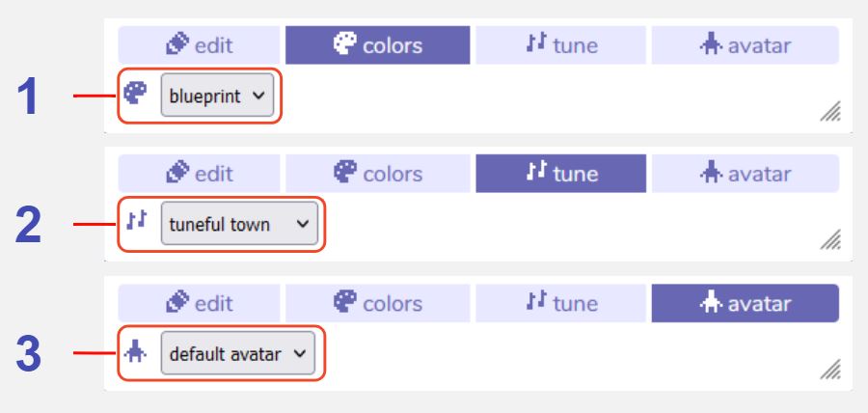Click the resize handle of the third panel
868x413 pixels.
[x=830, y=370]
